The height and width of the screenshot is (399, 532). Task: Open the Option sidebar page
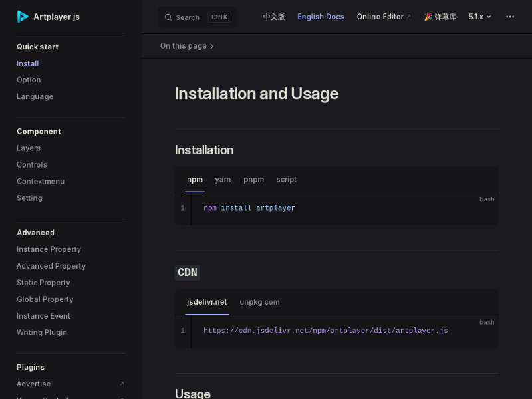29,80
